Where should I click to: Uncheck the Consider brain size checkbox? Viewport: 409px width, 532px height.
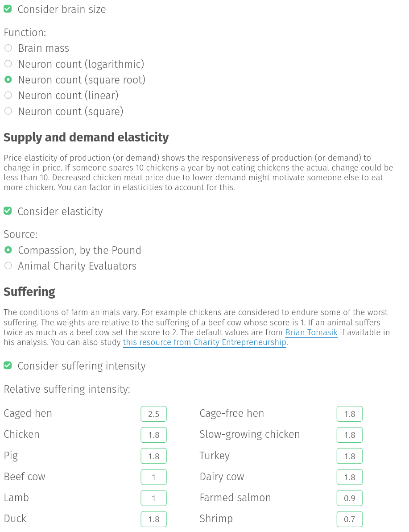pyautogui.click(x=8, y=9)
